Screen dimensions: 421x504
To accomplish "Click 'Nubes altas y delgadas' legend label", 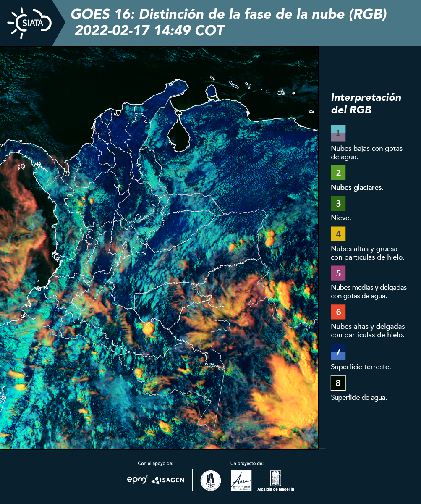I will 368,331.
